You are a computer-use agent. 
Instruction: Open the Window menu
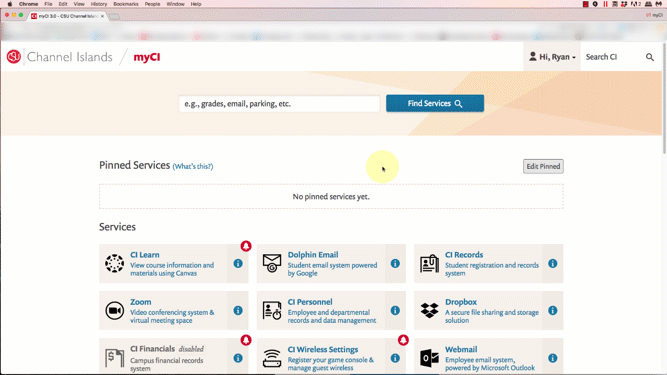point(175,4)
